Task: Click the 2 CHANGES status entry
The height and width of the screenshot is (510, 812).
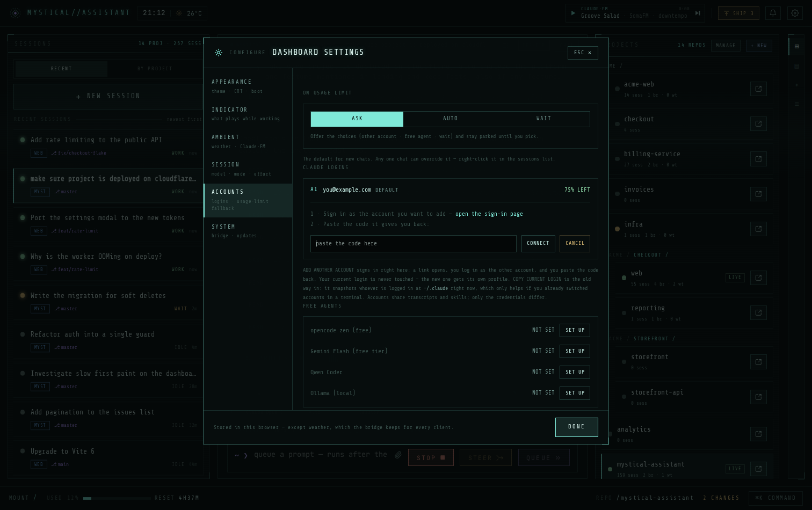Action: coord(721,498)
